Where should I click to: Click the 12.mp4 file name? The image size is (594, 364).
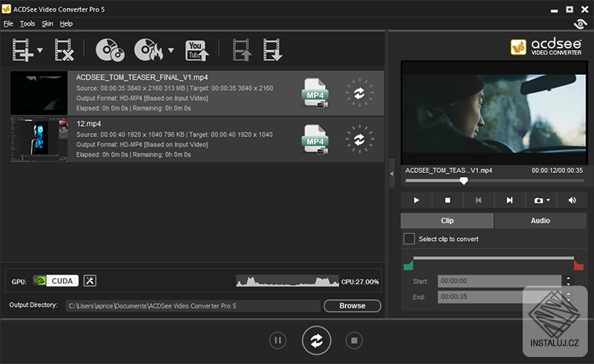point(89,124)
